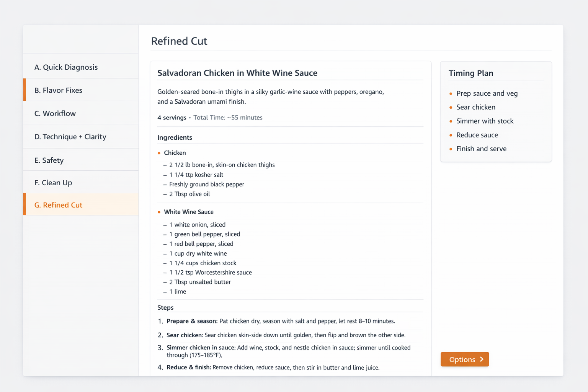Click the chevron icon on the Options button
The width and height of the screenshot is (588, 392).
[481, 359]
